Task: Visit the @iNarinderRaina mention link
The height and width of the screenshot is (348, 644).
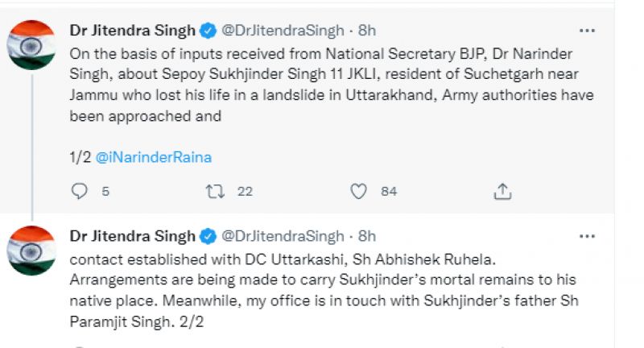Action: [154, 157]
